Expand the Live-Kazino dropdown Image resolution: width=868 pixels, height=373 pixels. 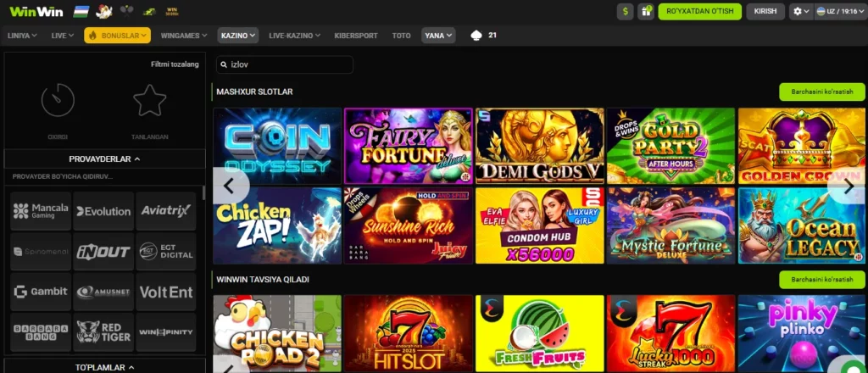coord(294,36)
